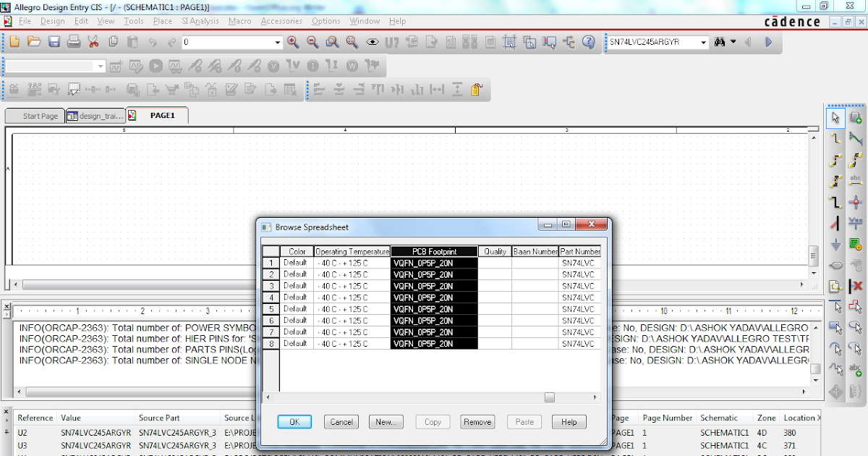Viewport: 868px width, 456px height.
Task: Click OK in Browse Spreadsheet dialog
Action: tap(294, 421)
